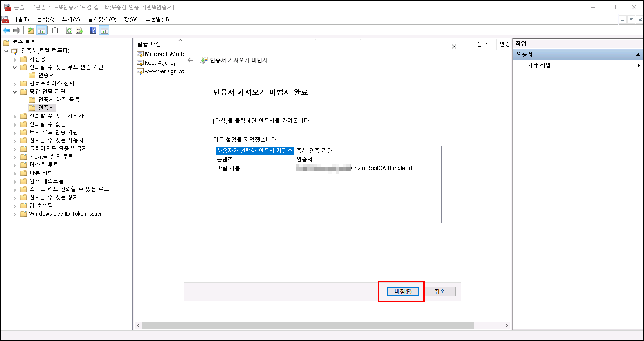The height and width of the screenshot is (341, 644).
Task: Select the Root Agency certificate entry
Action: pos(160,63)
